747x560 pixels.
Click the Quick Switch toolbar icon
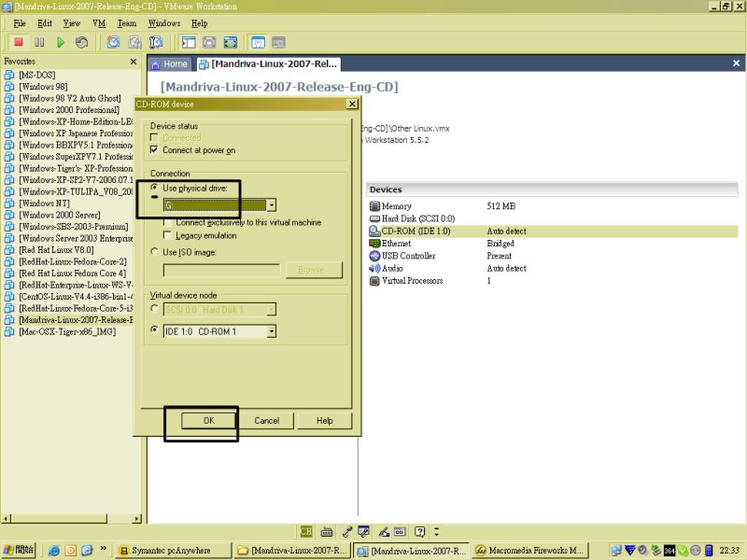tap(209, 42)
